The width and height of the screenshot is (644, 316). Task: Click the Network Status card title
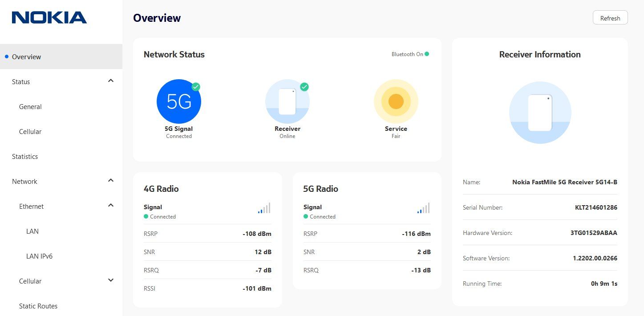pos(174,55)
